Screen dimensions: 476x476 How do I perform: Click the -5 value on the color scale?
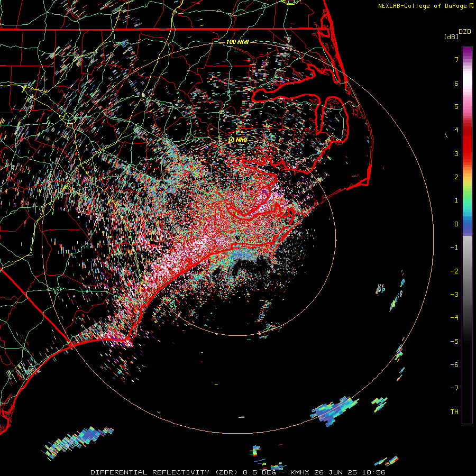pyautogui.click(x=454, y=342)
